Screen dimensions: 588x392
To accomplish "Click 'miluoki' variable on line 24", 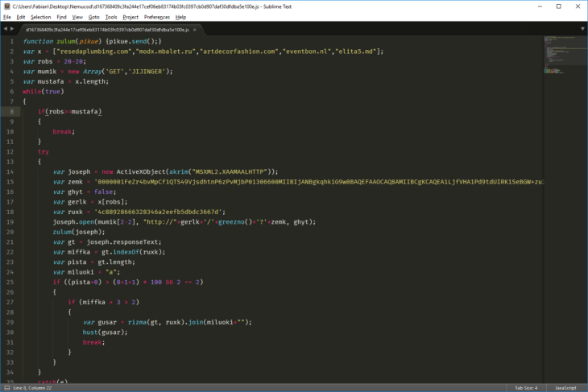I will pos(81,272).
